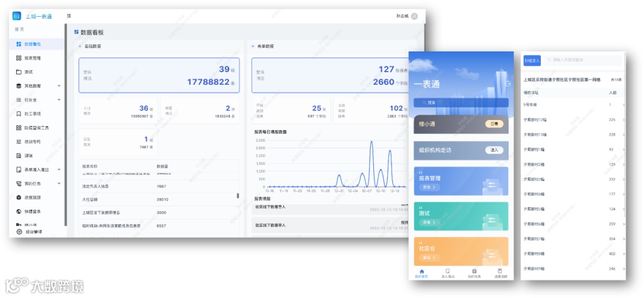Click the 房屋情况 card showing 2 项
644x298 pixels.
coord(200,110)
